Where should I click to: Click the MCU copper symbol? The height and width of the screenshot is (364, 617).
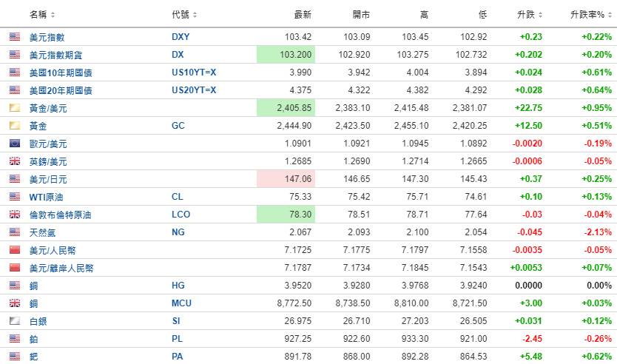(x=181, y=303)
